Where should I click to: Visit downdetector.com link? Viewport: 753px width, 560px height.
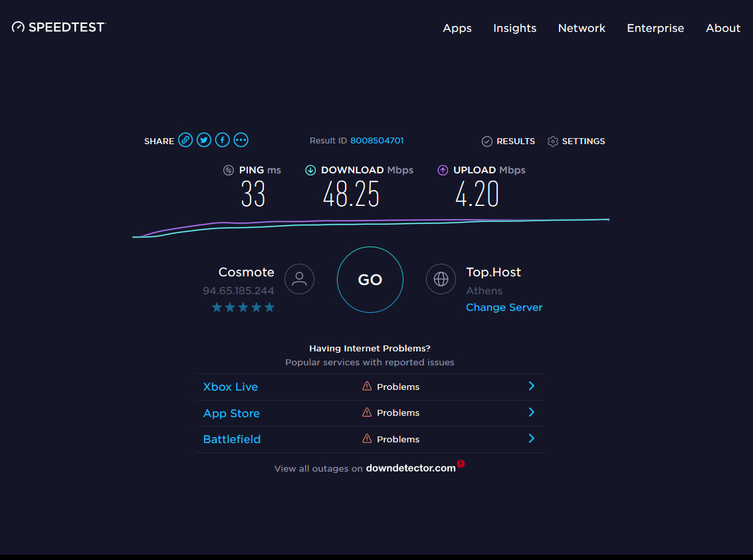[x=411, y=468]
